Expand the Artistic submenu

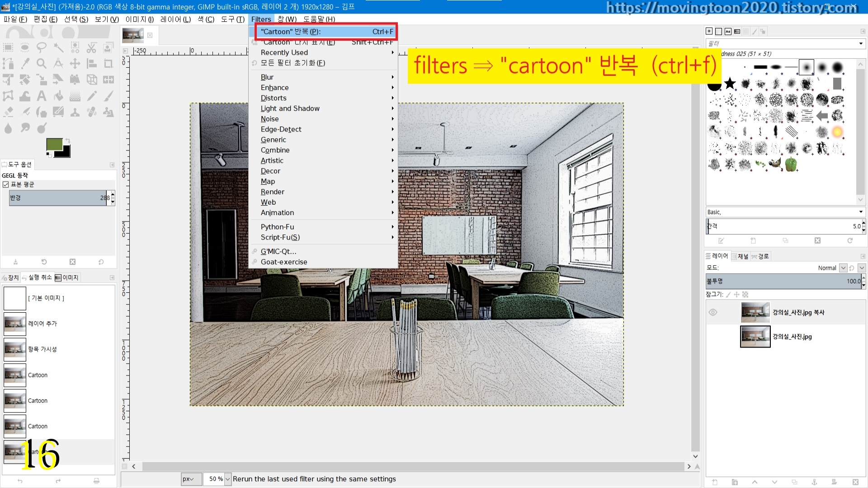pyautogui.click(x=323, y=160)
